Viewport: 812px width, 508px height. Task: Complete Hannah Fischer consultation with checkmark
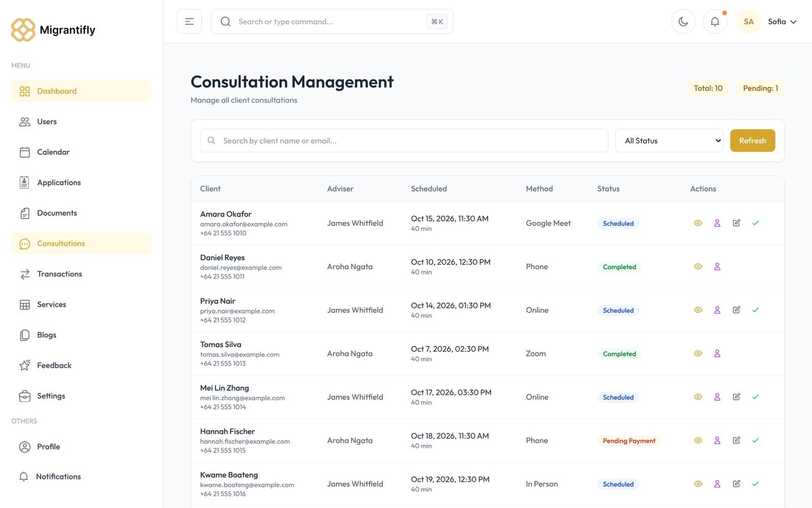(755, 440)
